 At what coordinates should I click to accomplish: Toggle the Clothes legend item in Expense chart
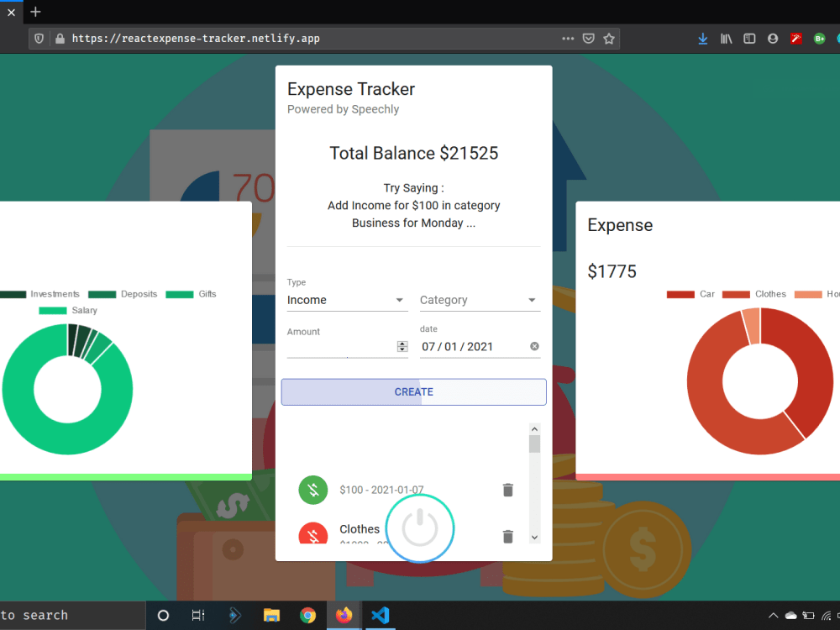tap(754, 294)
